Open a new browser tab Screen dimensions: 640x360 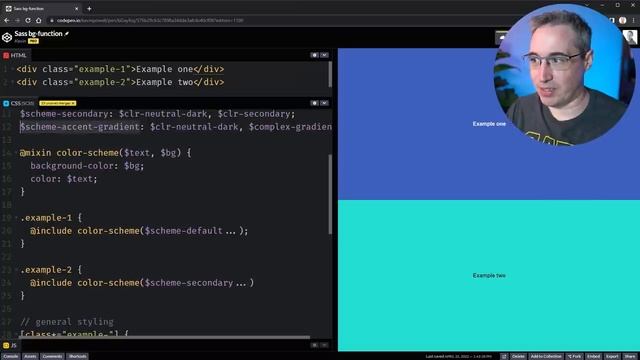coord(89,9)
